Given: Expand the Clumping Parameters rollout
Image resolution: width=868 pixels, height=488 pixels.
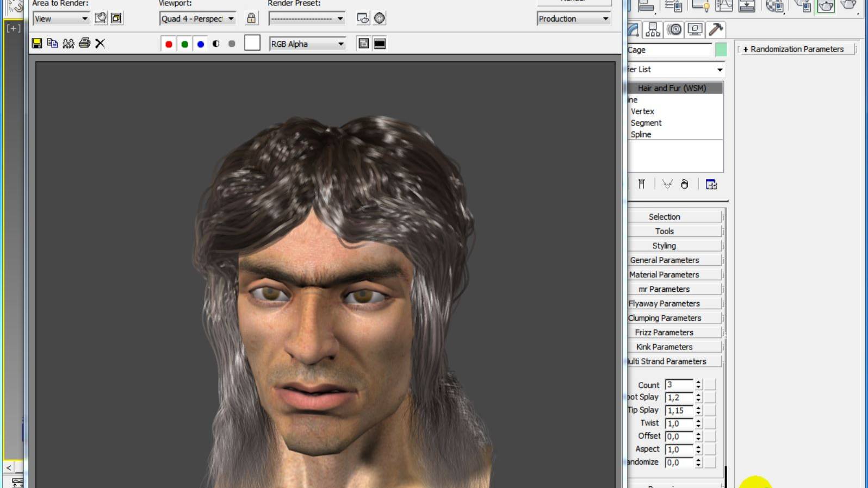Looking at the screenshot, I should (x=674, y=318).
